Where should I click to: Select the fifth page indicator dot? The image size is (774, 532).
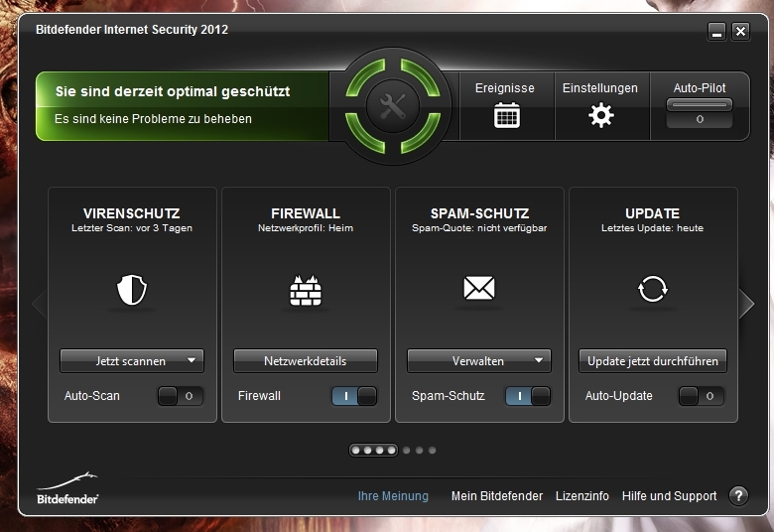[x=406, y=450]
